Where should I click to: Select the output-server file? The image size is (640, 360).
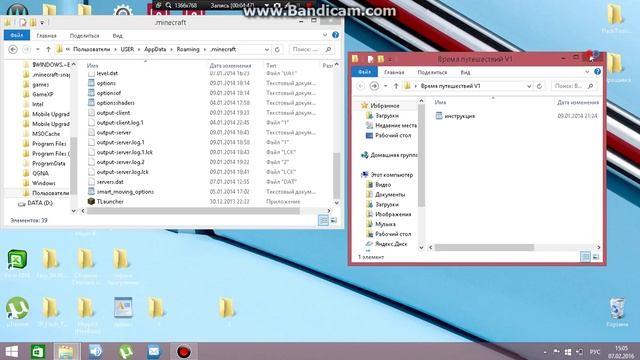pos(113,133)
